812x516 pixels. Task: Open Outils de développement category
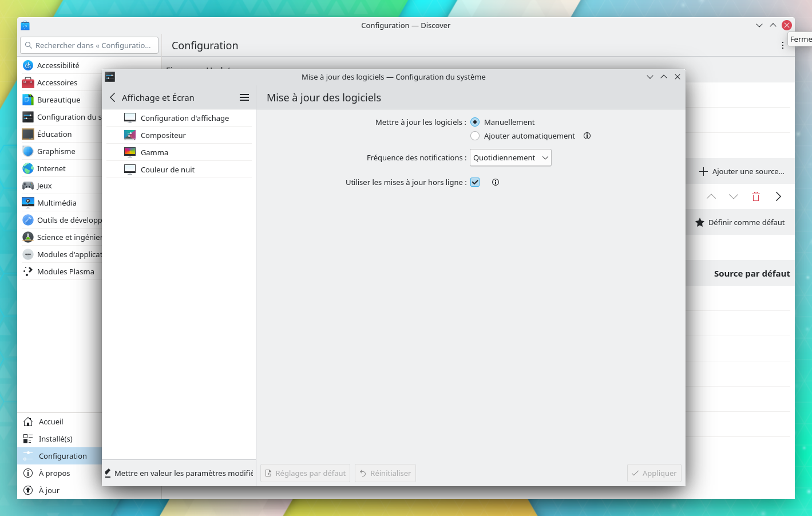pyautogui.click(x=61, y=220)
